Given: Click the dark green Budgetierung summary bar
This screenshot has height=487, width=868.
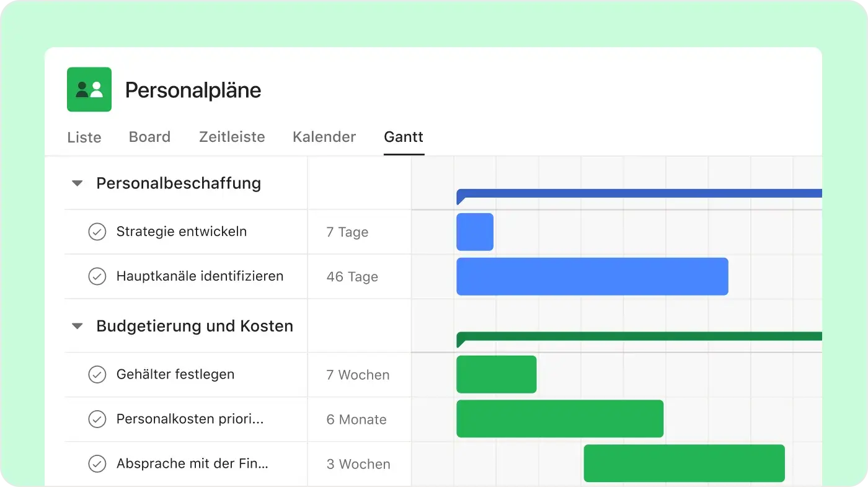Looking at the screenshot, I should [639, 336].
